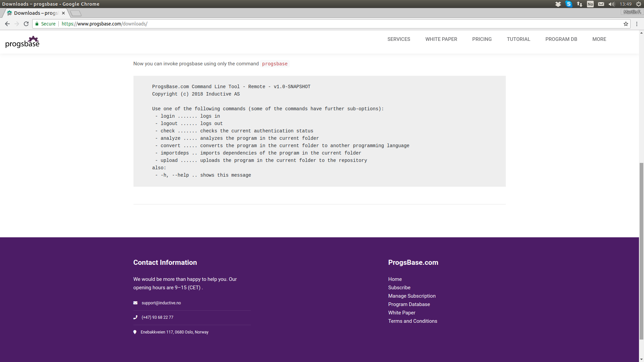
Task: Open the network connections indicator
Action: coord(580,4)
